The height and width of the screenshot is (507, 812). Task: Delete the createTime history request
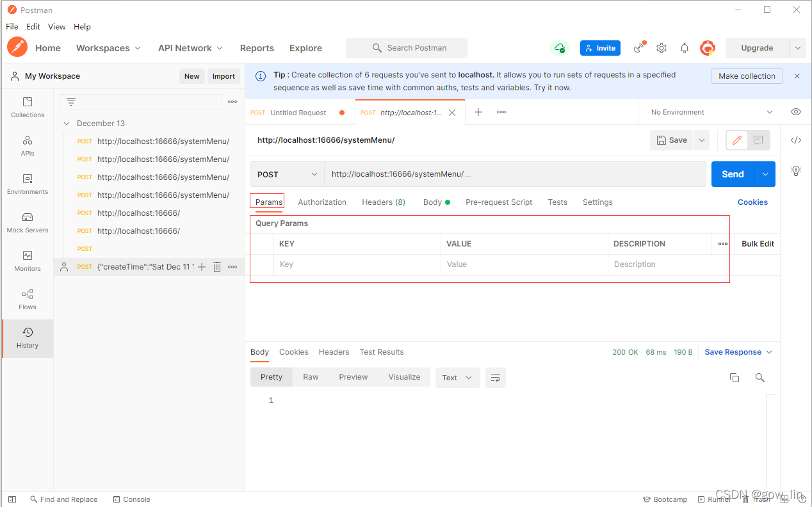217,267
